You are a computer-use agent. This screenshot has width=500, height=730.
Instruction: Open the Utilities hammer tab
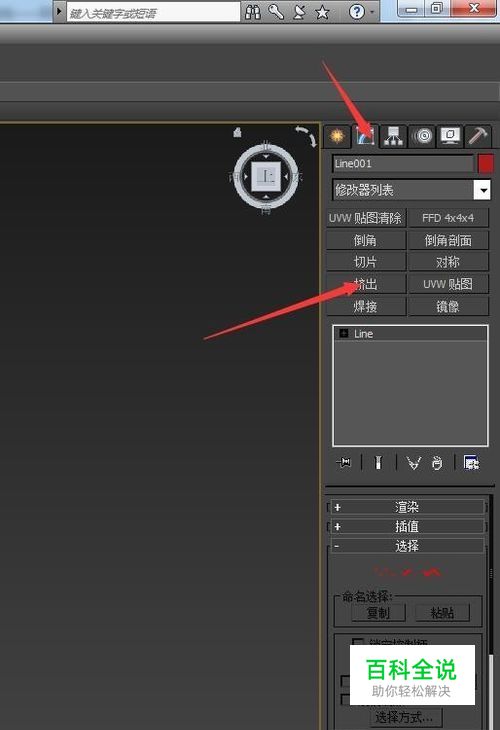pyautogui.click(x=478, y=136)
